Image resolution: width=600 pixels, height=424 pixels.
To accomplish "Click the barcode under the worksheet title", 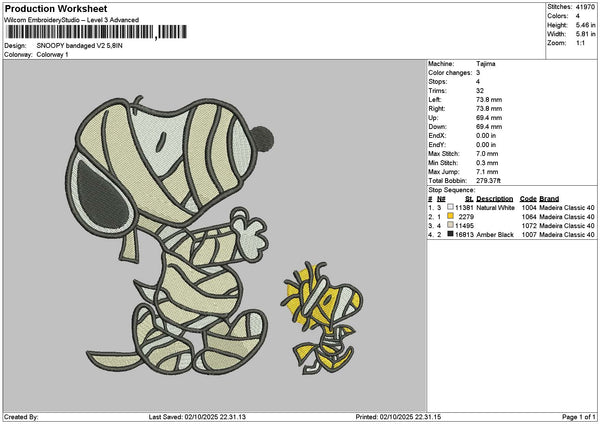I will (96, 32).
